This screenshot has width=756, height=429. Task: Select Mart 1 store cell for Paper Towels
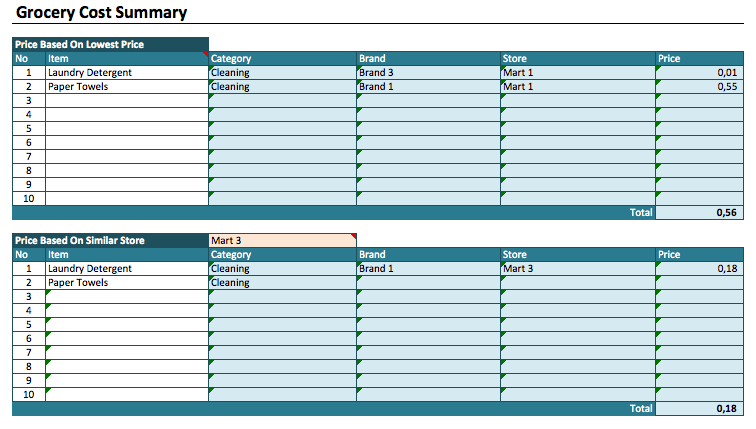tap(578, 87)
